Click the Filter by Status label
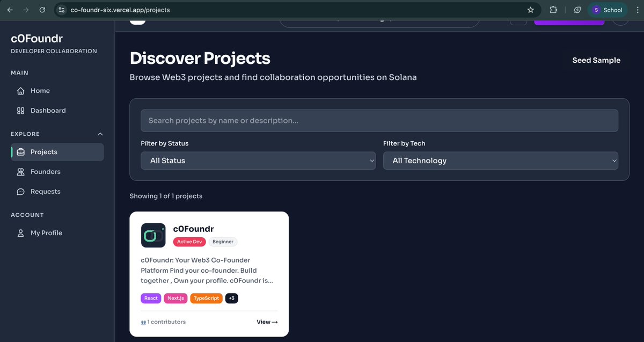Screen dimensions: 644x342 tap(165, 143)
